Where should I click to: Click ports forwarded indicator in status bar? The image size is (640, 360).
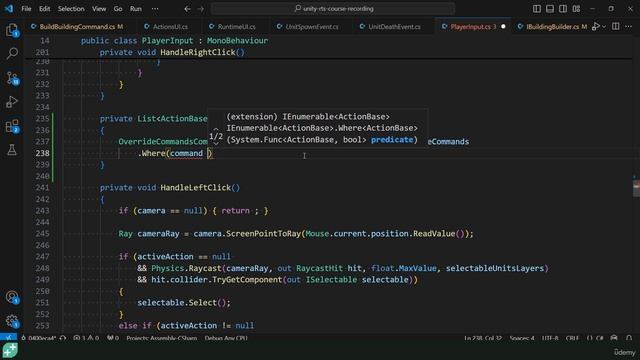113,338
